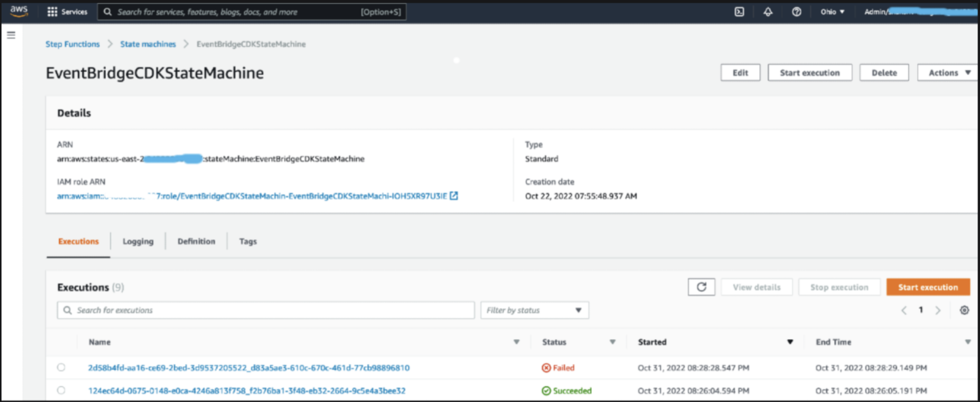Screen dimensions: 980x402
Task: Click the Oct 31, 2022 08:28:28.547 PM started time
Action: coord(693,368)
